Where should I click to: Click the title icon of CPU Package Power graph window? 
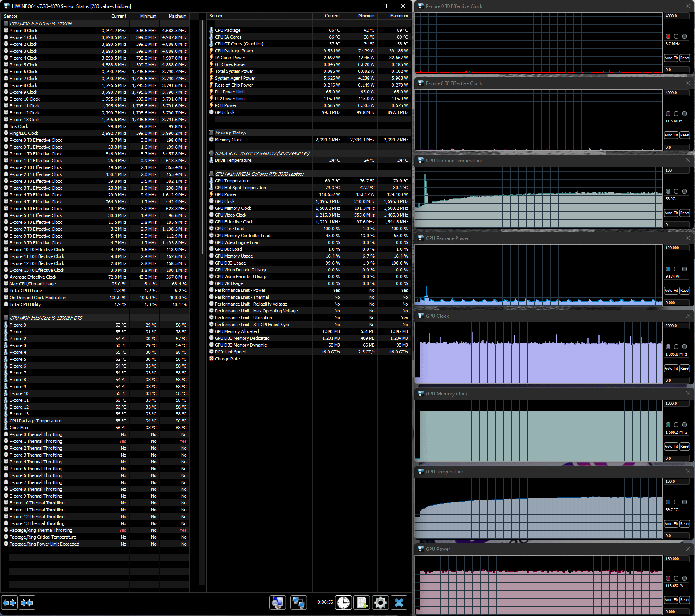pos(421,238)
